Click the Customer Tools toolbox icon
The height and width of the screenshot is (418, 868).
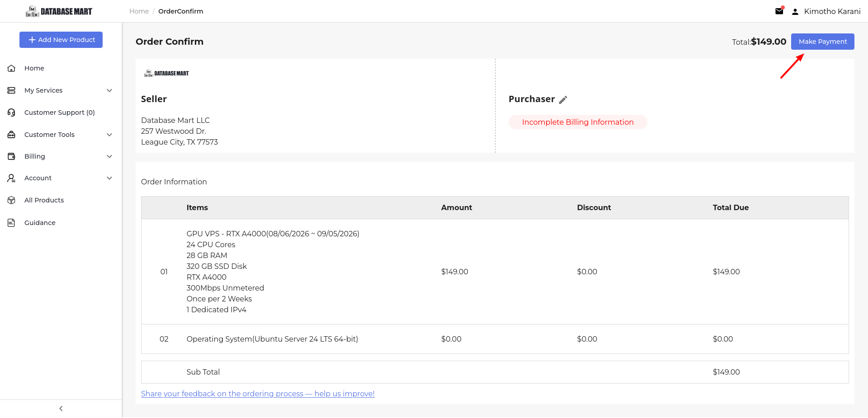(x=12, y=135)
